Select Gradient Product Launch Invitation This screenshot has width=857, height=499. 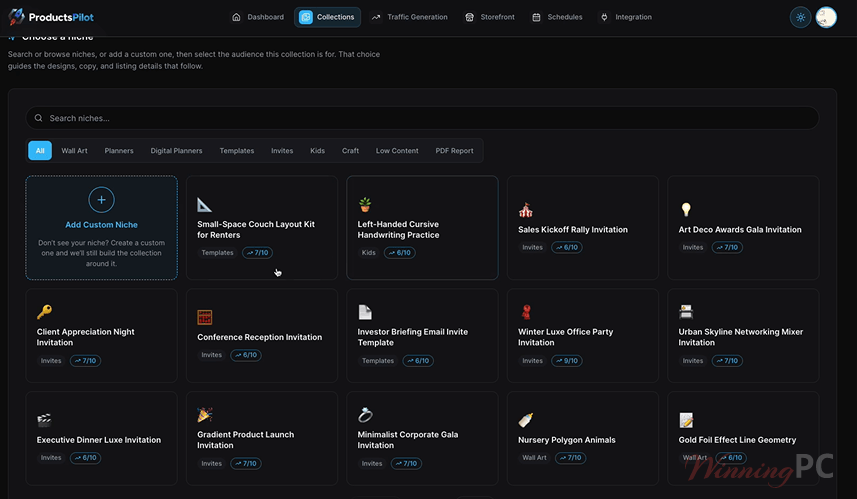(x=262, y=438)
